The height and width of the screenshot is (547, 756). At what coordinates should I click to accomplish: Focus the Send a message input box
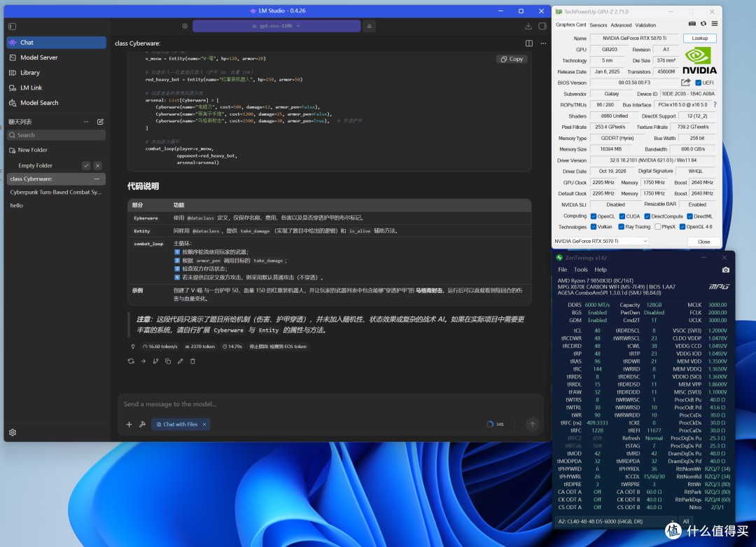[x=330, y=404]
